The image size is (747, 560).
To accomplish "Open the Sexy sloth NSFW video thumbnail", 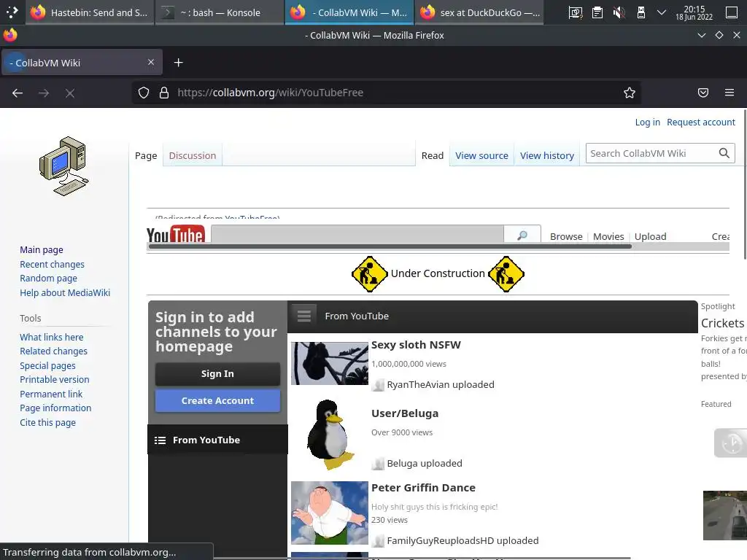I will 330,363.
